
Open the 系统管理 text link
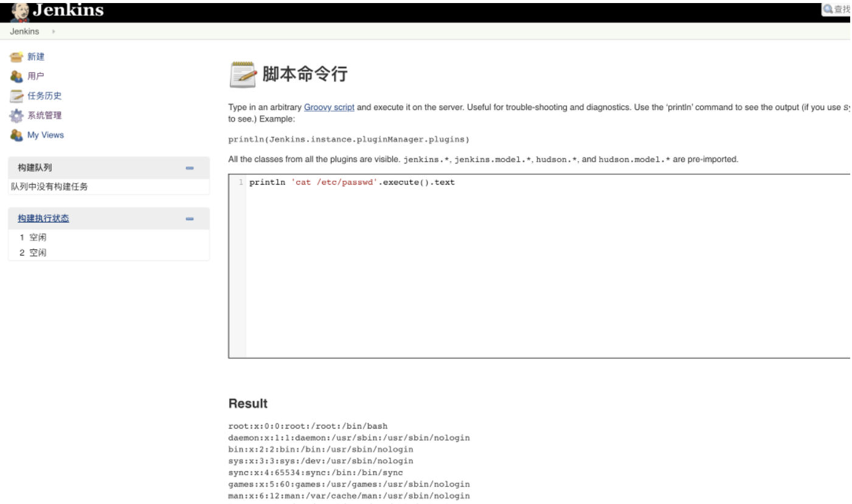[x=46, y=116]
